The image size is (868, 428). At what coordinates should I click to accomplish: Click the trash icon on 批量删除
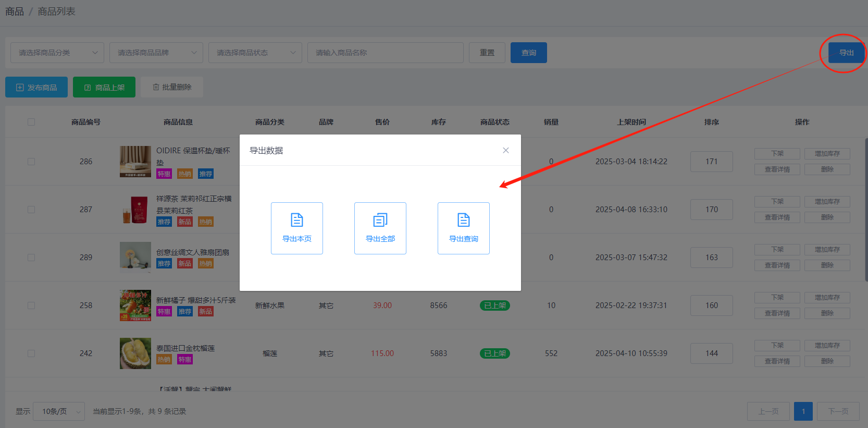point(156,87)
